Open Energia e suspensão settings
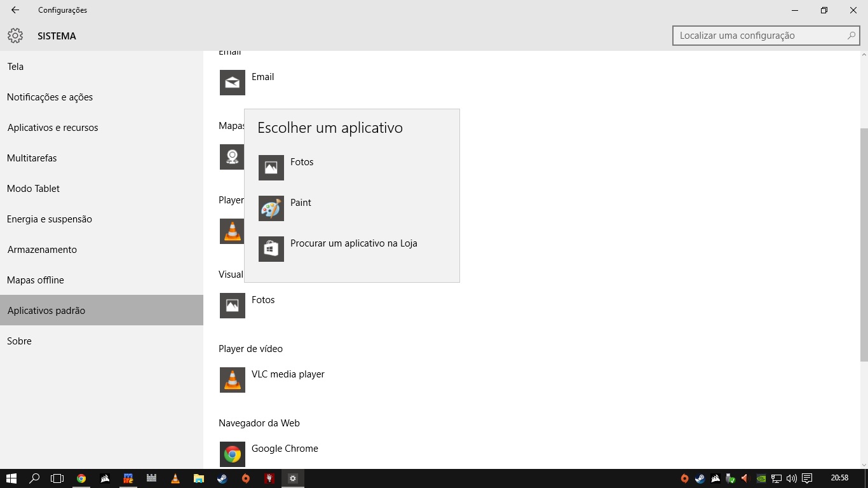The image size is (868, 488). point(102,219)
